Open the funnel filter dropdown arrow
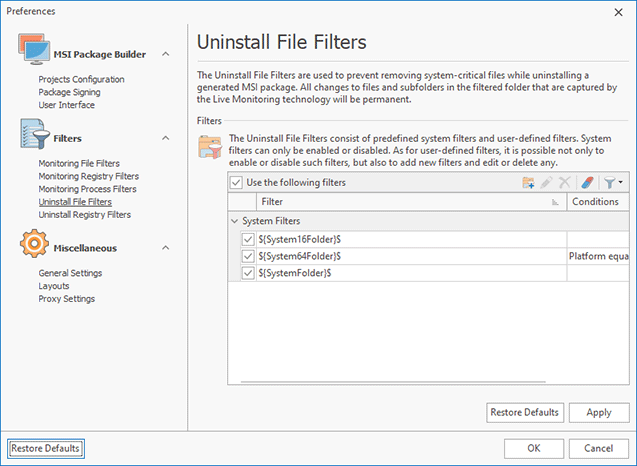Viewport: 637px width, 466px height. coord(620,182)
